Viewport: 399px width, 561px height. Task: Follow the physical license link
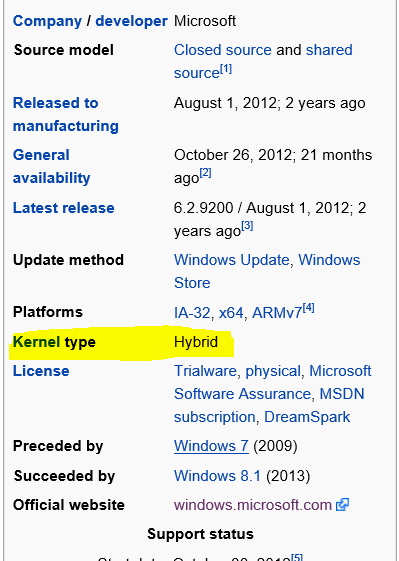point(273,372)
